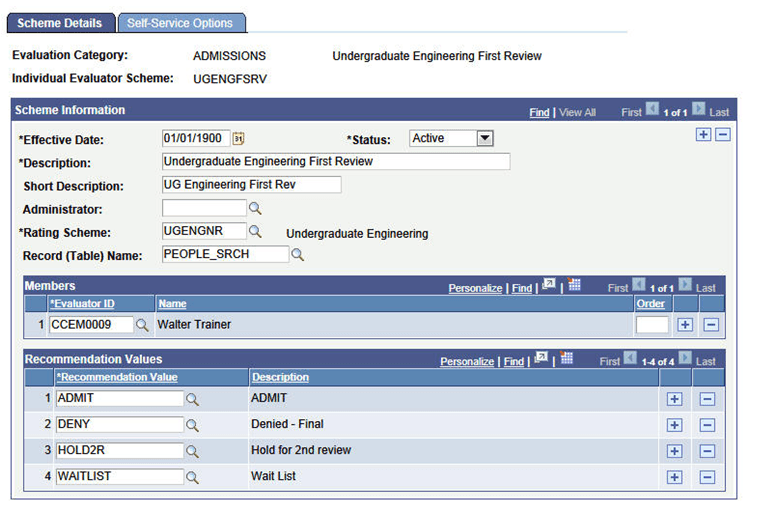Open the Effective Date calendar picker
Viewport: 757px width, 520px height.
point(238,139)
